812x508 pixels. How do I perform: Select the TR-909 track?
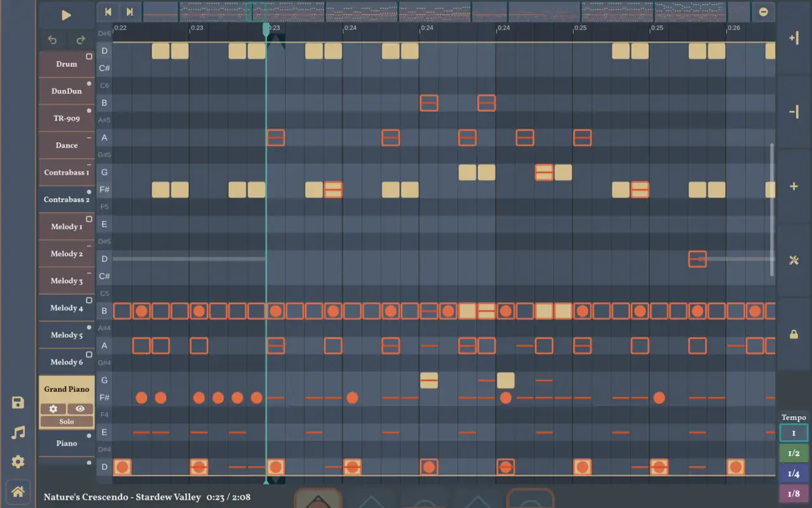click(67, 118)
